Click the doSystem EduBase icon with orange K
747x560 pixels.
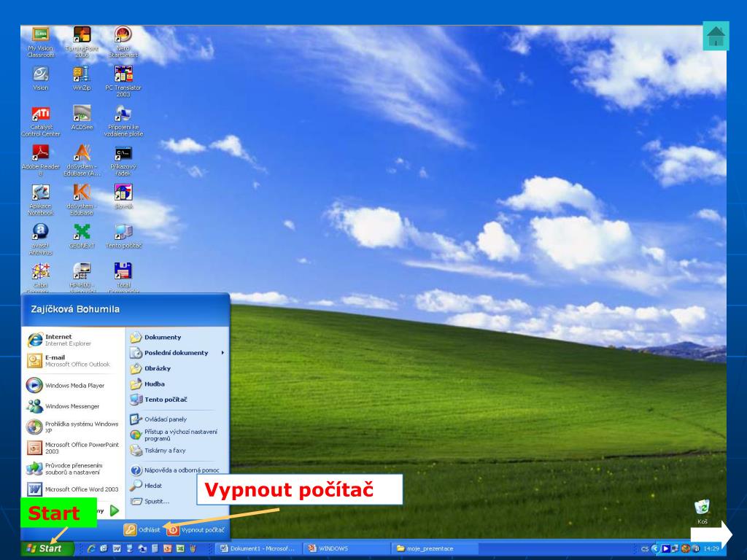tap(82, 200)
